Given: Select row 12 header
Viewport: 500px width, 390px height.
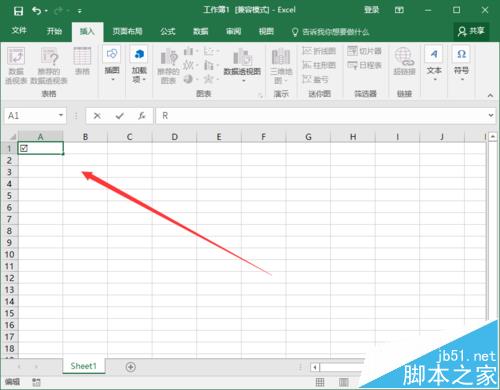Looking at the screenshot, I should [9, 278].
